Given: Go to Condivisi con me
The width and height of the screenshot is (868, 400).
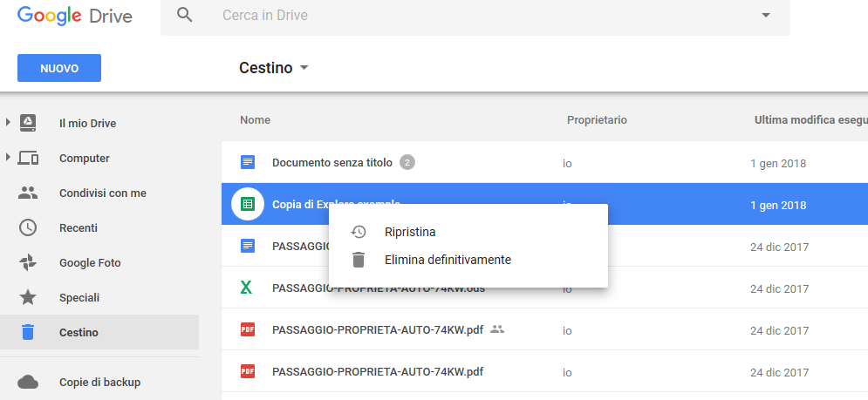Looking at the screenshot, I should pyautogui.click(x=102, y=193).
